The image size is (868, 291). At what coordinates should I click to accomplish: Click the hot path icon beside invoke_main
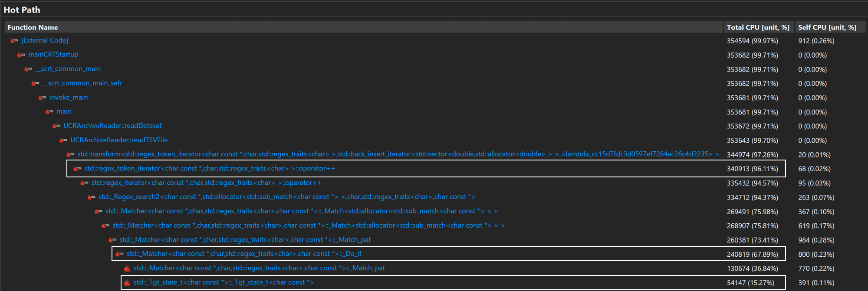point(42,98)
